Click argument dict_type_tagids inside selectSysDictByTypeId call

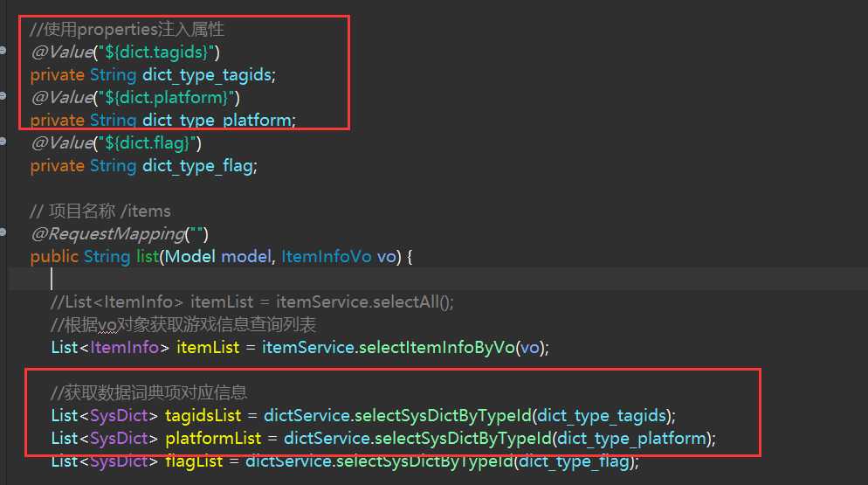(602, 416)
